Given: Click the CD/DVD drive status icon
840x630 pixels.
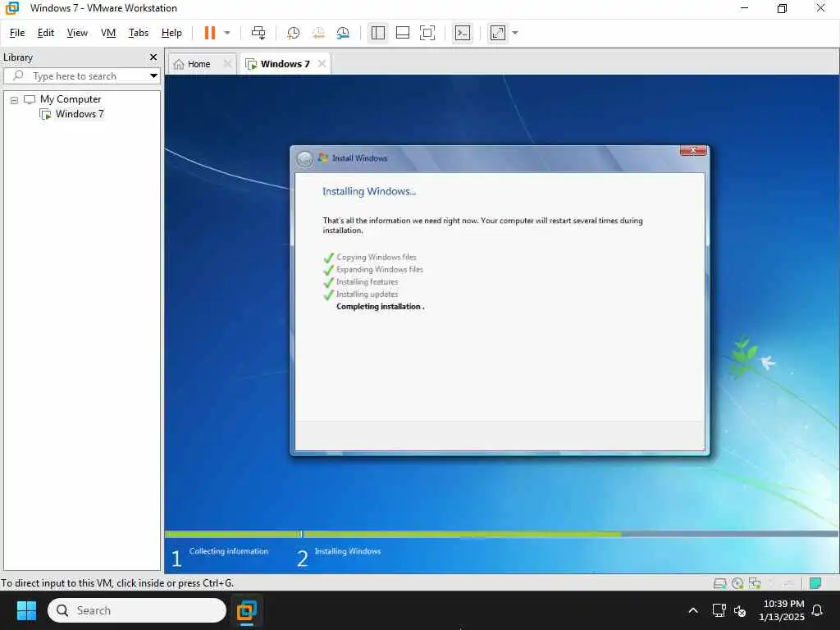Looking at the screenshot, I should 737,583.
